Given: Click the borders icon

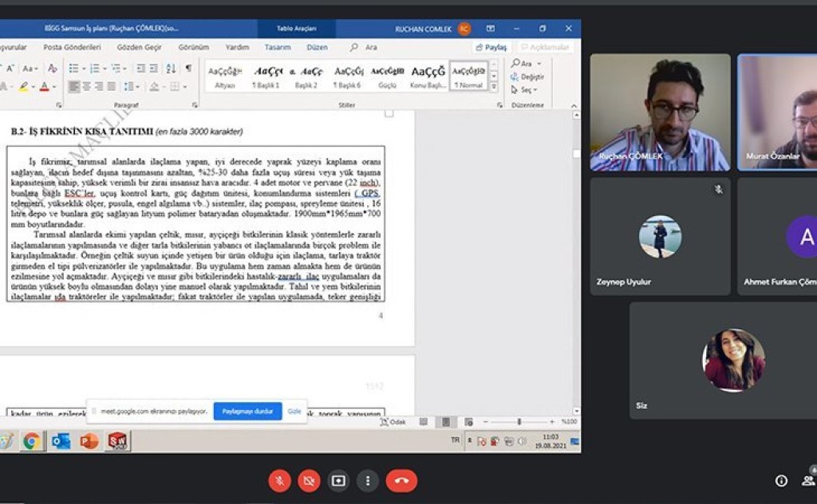Looking at the screenshot, I should click(175, 86).
